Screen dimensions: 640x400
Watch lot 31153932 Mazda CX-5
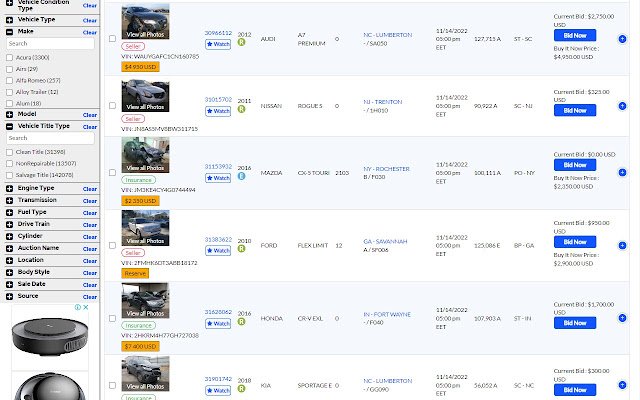coord(218,178)
